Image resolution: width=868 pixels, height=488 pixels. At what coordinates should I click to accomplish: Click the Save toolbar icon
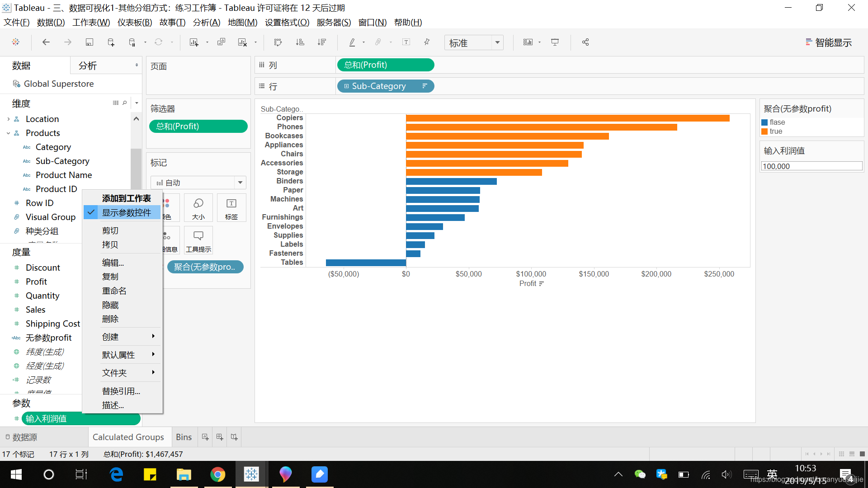point(90,42)
